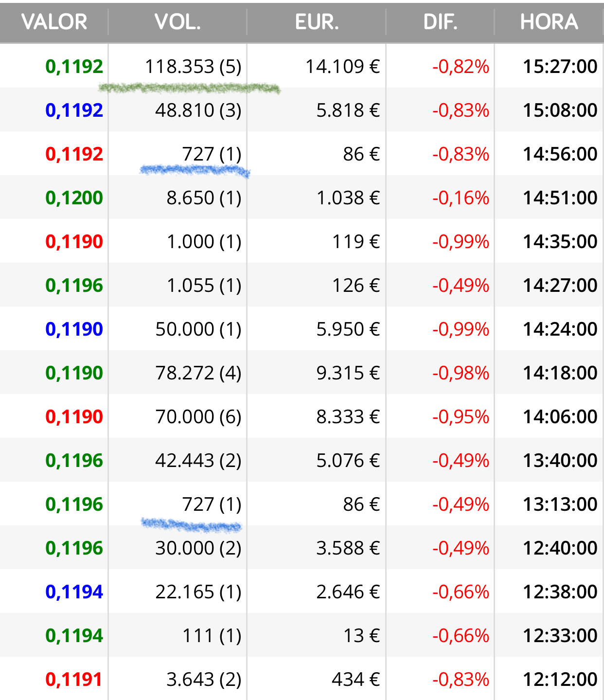Select amount 1.038 €

click(x=348, y=198)
